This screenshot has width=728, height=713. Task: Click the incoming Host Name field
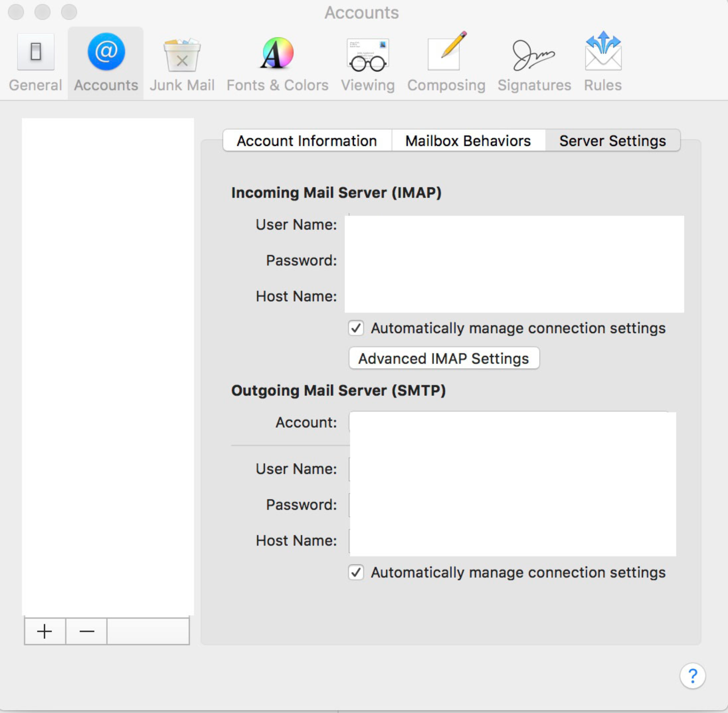click(513, 296)
